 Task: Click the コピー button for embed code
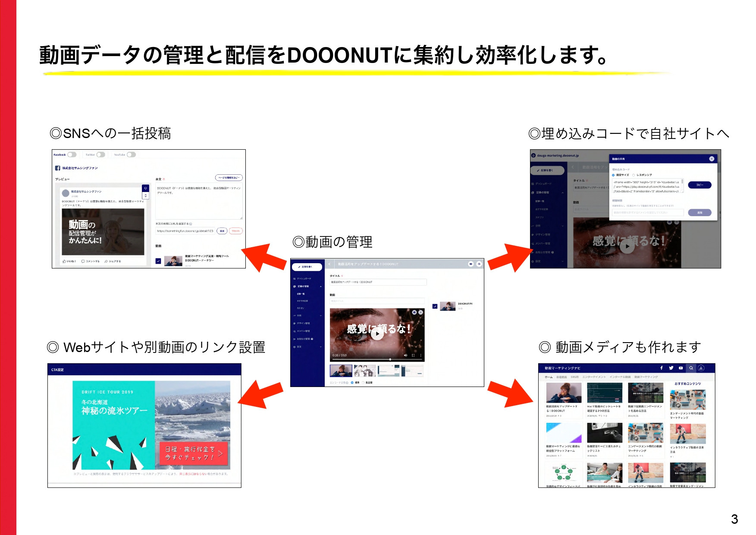[x=700, y=185]
